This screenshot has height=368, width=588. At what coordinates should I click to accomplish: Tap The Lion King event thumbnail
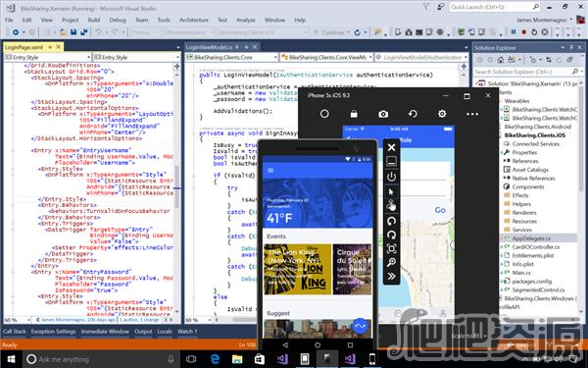(297, 269)
